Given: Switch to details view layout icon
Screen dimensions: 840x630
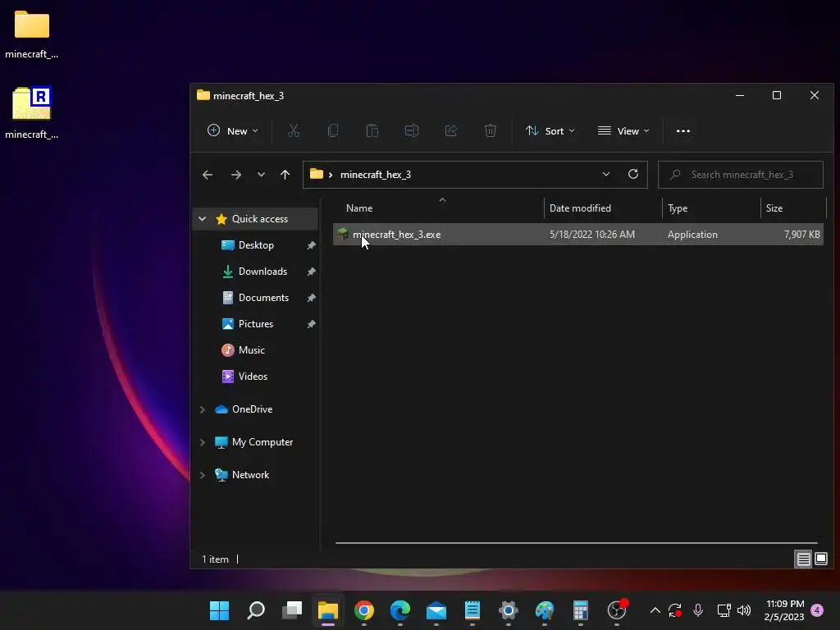Looking at the screenshot, I should [803, 559].
